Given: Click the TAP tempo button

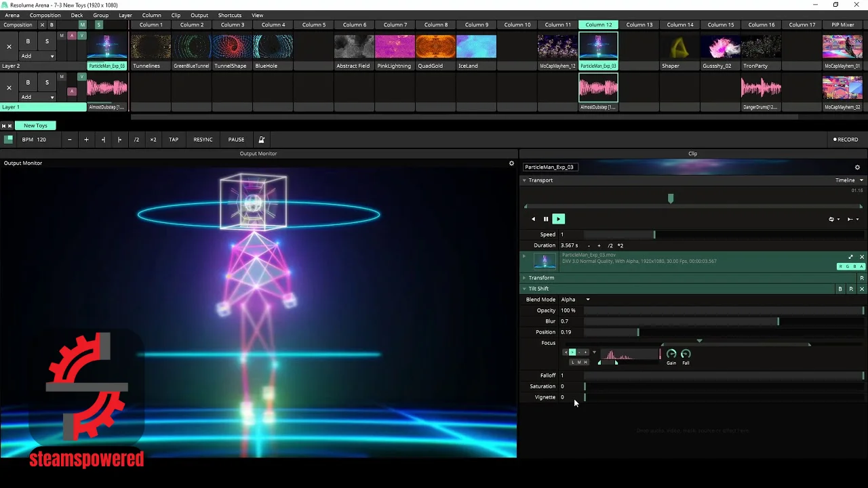Looking at the screenshot, I should tap(174, 140).
